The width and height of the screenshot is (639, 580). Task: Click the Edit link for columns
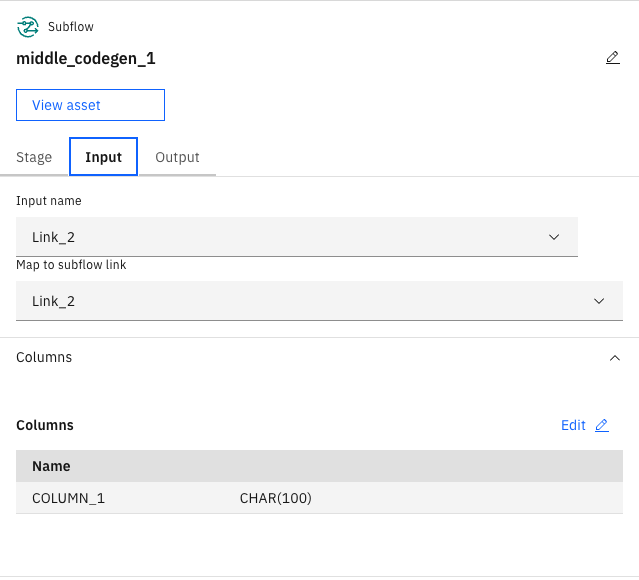[x=573, y=425]
